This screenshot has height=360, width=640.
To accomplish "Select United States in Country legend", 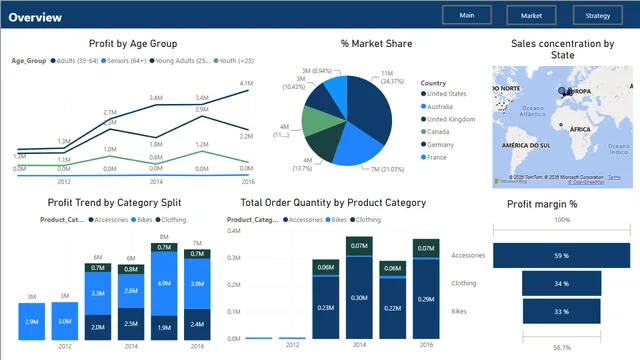I will pos(444,93).
